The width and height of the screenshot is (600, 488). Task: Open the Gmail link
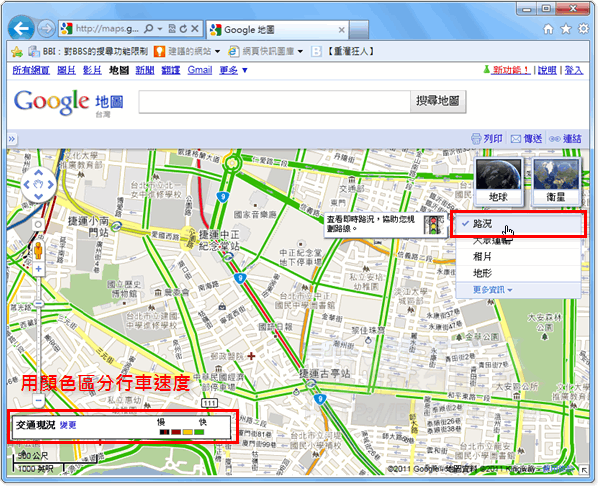[200, 70]
